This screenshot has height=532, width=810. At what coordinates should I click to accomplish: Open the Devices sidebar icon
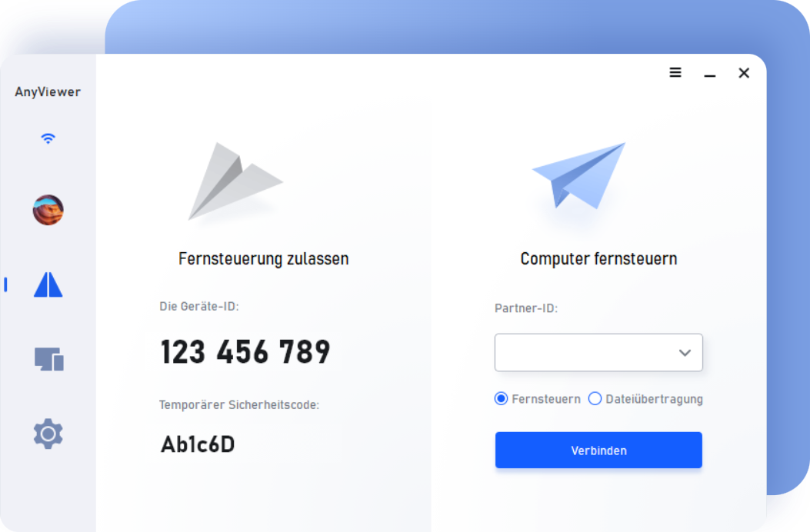click(x=49, y=359)
